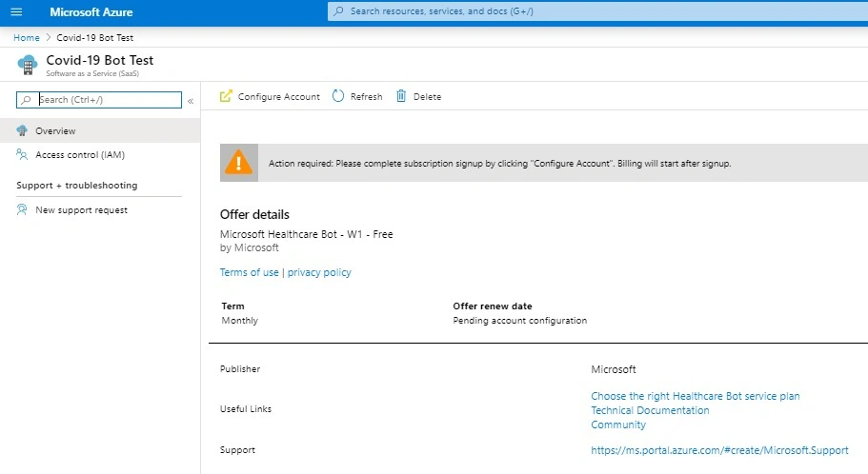Open Choose the right Healthcare Bot plan link
This screenshot has height=474, width=868.
[x=696, y=396]
